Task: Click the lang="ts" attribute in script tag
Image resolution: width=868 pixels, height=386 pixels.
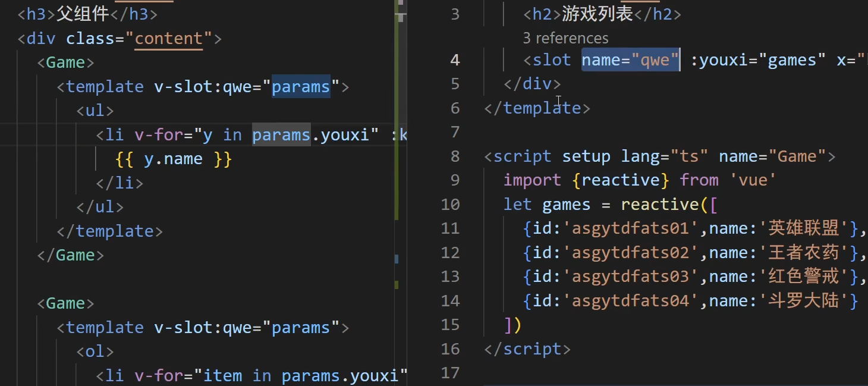Action: tap(664, 156)
